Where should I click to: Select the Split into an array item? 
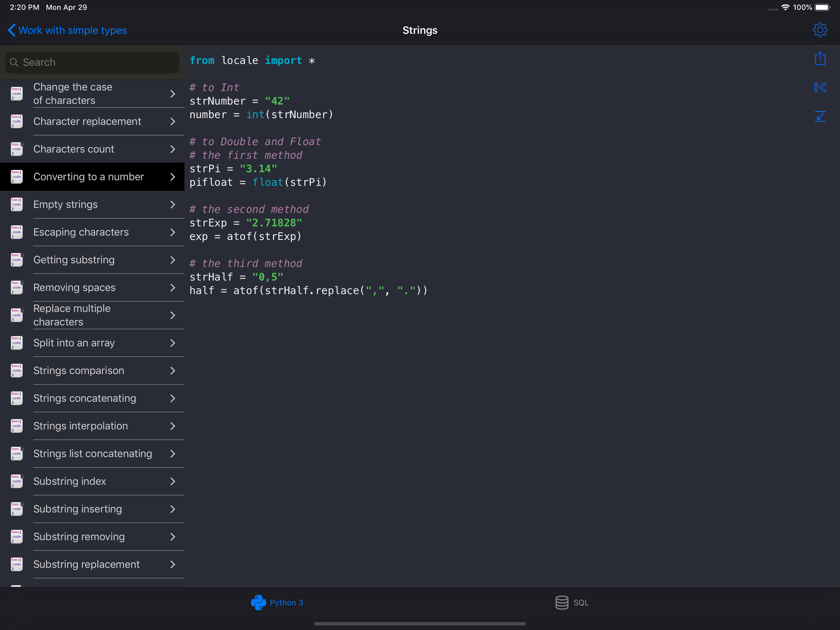(x=74, y=343)
